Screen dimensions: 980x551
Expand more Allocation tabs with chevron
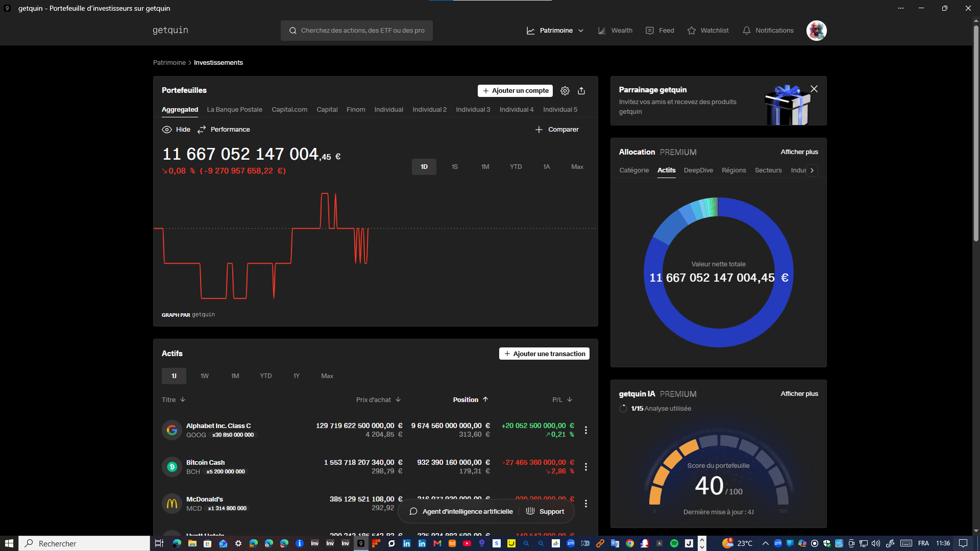pos(812,170)
